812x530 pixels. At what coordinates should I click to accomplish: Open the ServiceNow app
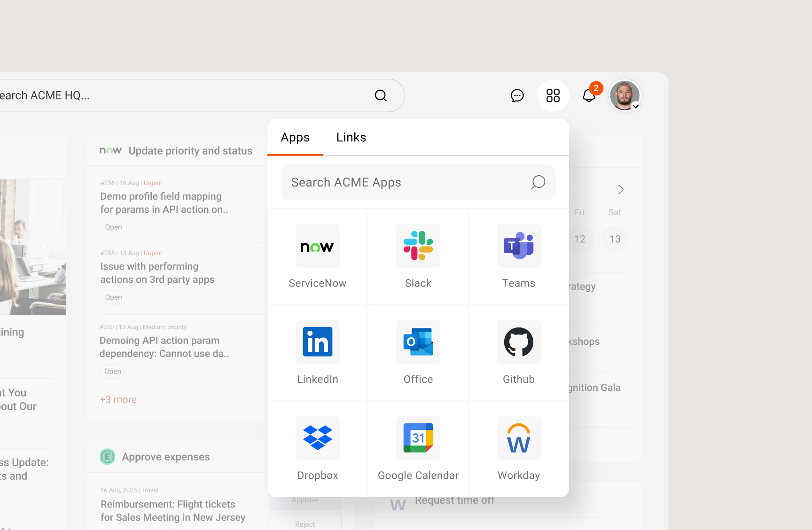click(317, 257)
